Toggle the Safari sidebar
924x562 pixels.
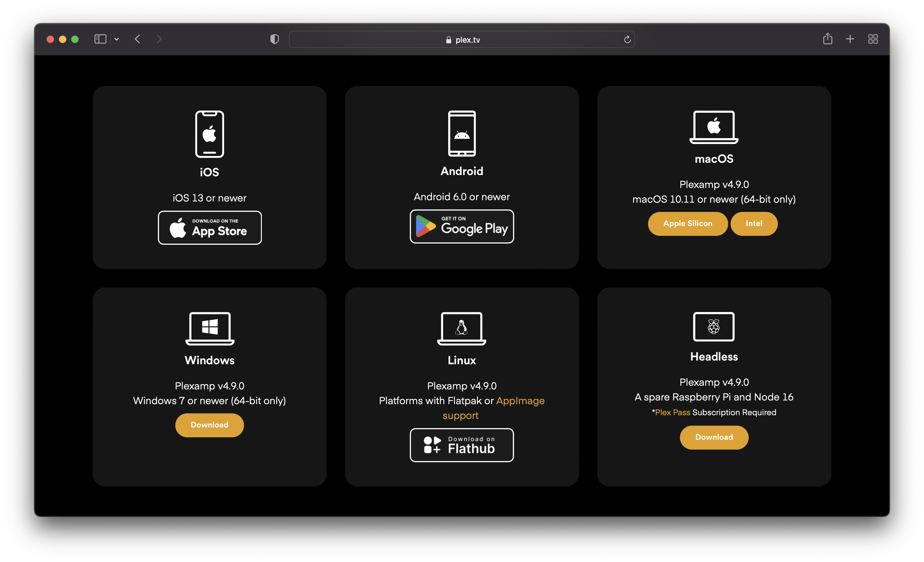click(x=100, y=39)
